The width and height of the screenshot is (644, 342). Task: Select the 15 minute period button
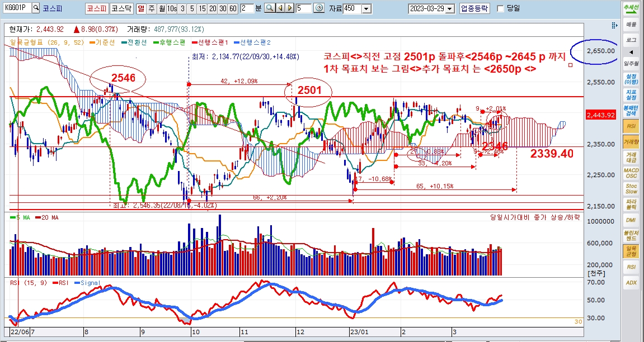pos(202,8)
